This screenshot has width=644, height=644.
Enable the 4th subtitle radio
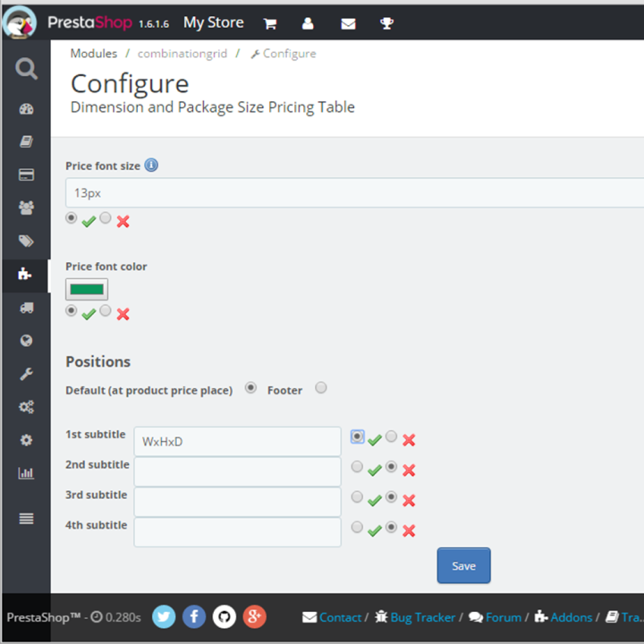357,527
